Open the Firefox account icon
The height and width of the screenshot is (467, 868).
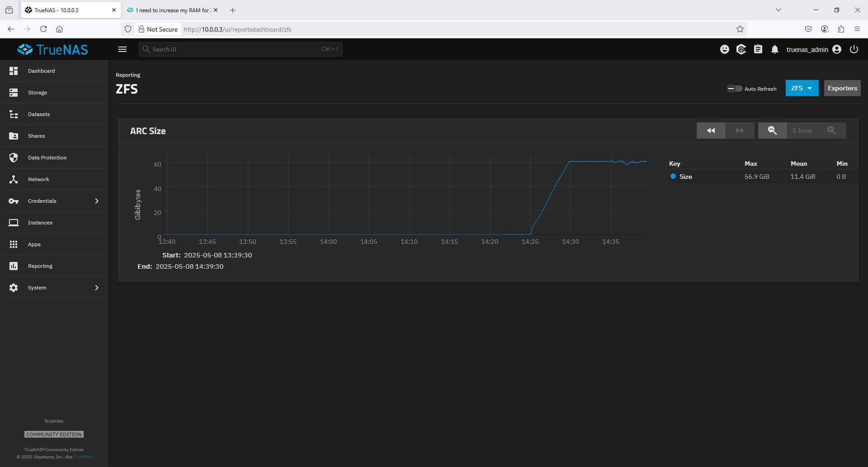825,29
